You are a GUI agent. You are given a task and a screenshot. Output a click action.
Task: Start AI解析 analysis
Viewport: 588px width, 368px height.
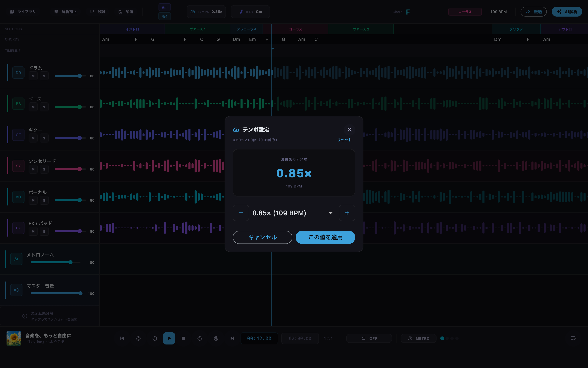(567, 12)
